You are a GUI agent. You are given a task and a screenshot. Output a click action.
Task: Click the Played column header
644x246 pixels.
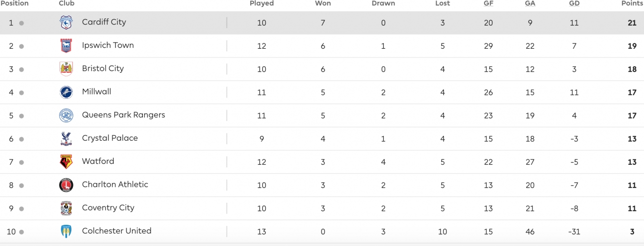click(x=262, y=3)
